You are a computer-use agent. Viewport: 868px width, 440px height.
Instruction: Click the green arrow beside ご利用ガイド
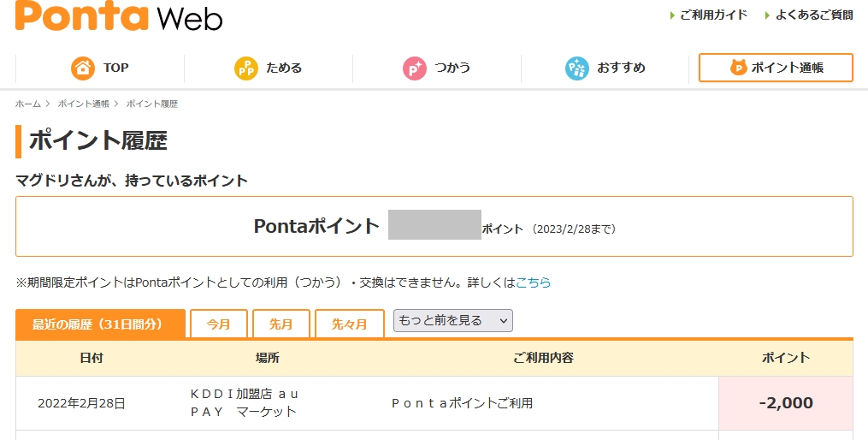[672, 15]
